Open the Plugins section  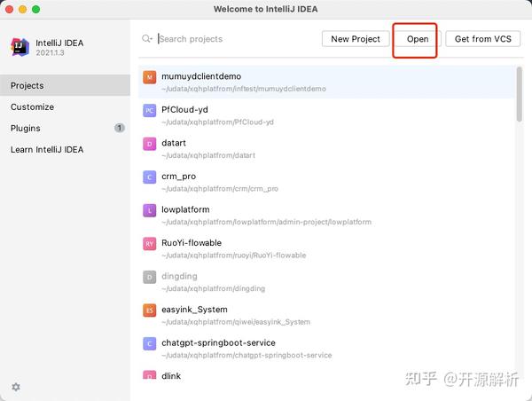26,129
